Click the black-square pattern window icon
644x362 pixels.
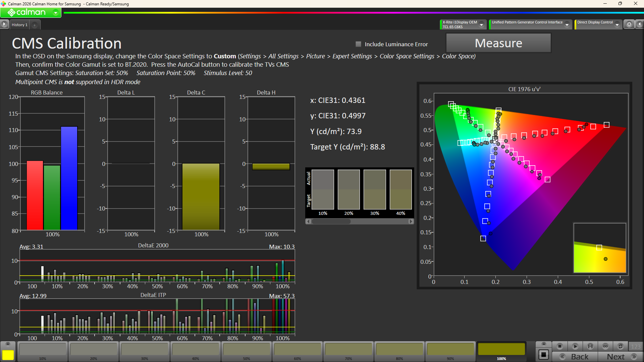coord(543,355)
